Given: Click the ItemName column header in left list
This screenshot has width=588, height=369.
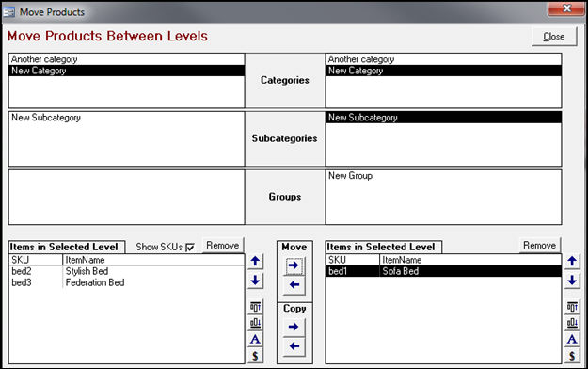Looking at the screenshot, I should click(x=153, y=260).
